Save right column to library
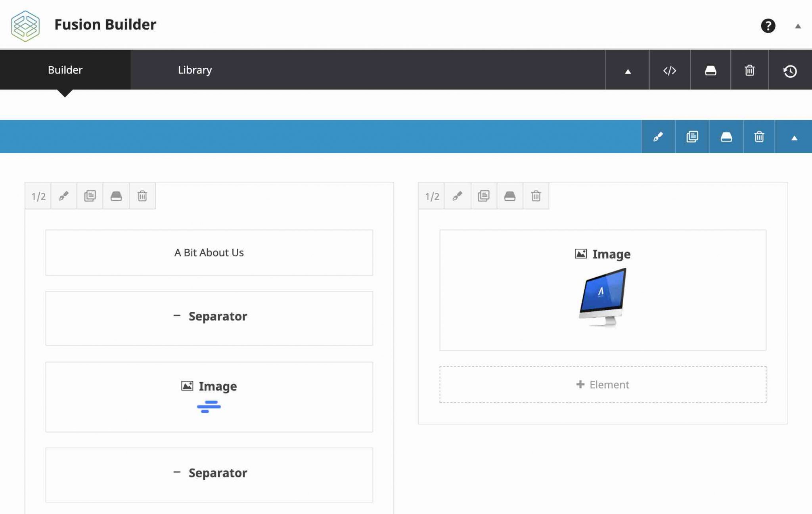The height and width of the screenshot is (514, 812). tap(510, 196)
